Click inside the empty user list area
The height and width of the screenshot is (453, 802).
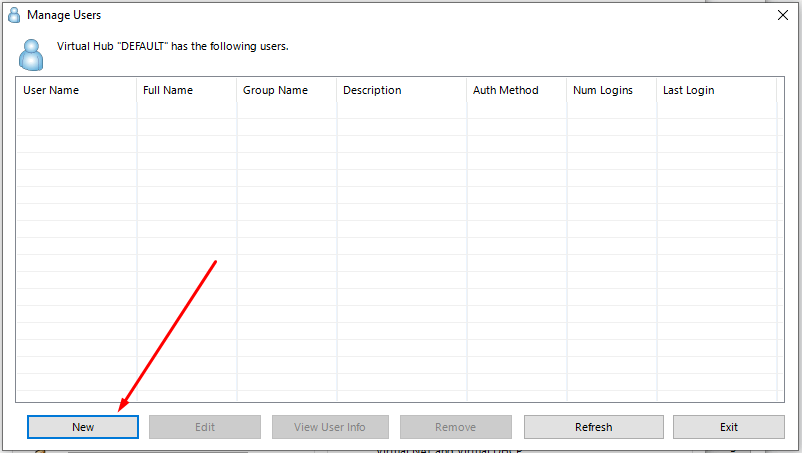[x=400, y=250]
